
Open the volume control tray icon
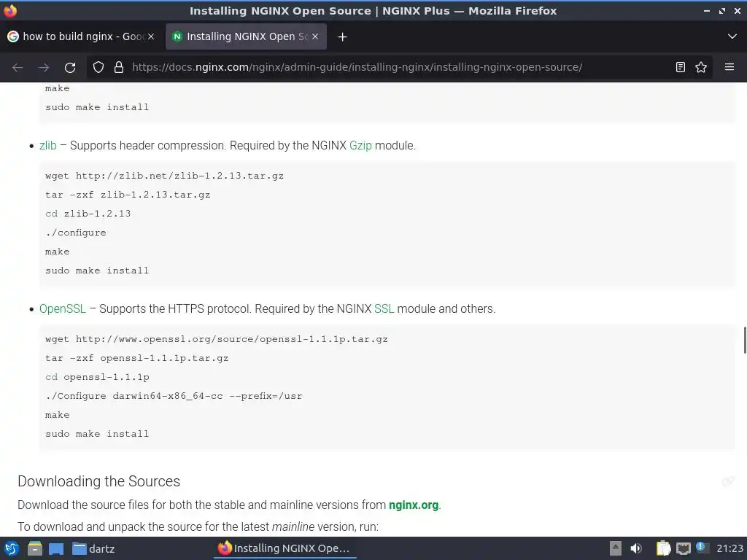pos(636,548)
